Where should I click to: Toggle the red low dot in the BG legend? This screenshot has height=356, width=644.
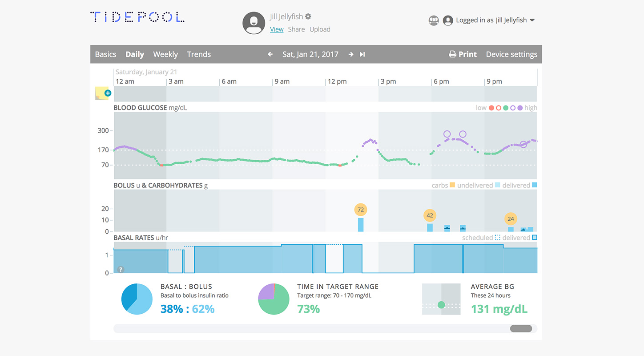tap(491, 107)
